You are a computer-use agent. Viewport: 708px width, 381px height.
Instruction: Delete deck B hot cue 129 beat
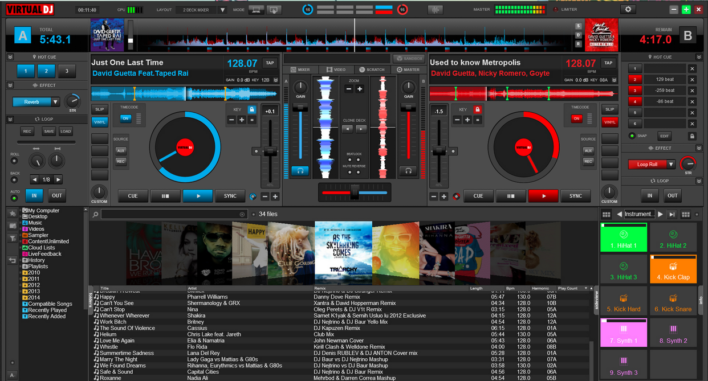coord(692,79)
